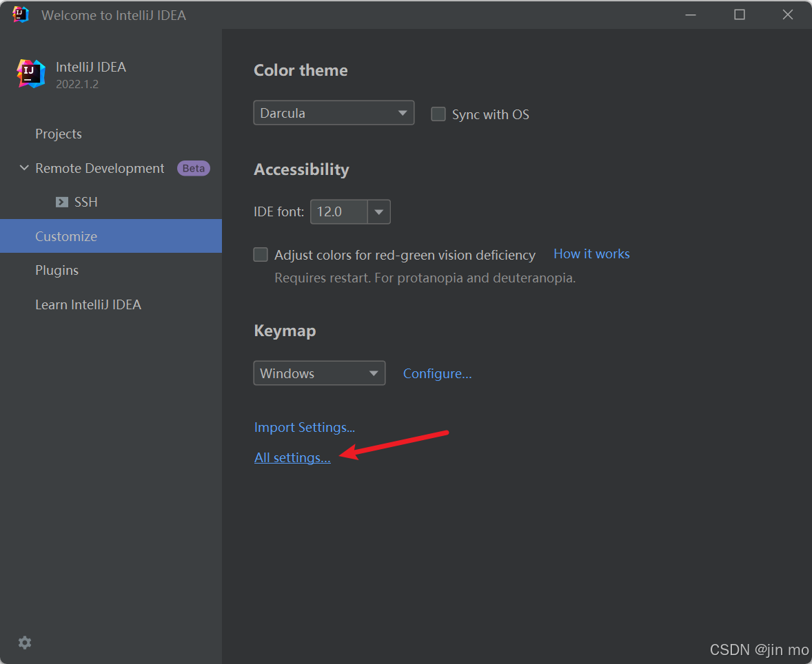Open Learn IntelliJ IDEA
The image size is (812, 664).
click(88, 304)
